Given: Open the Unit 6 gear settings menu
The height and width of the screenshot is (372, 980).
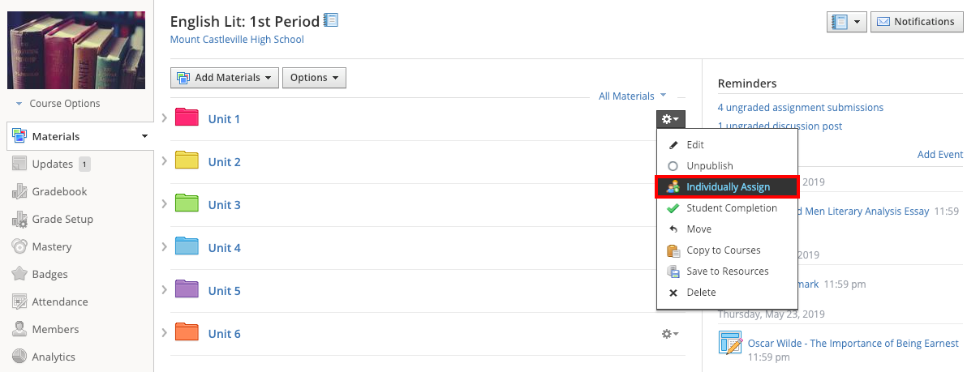Looking at the screenshot, I should pos(670,334).
